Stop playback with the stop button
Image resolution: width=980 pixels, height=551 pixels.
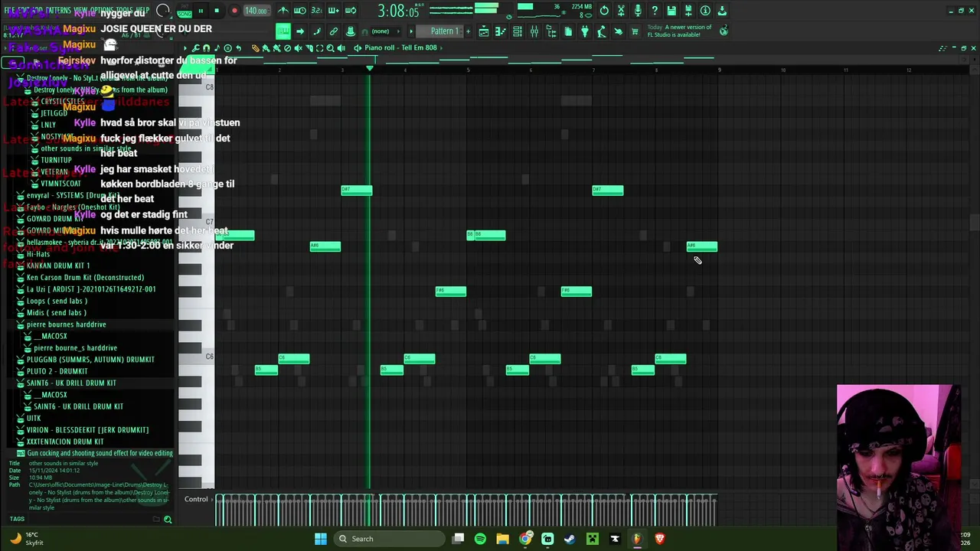(x=217, y=11)
